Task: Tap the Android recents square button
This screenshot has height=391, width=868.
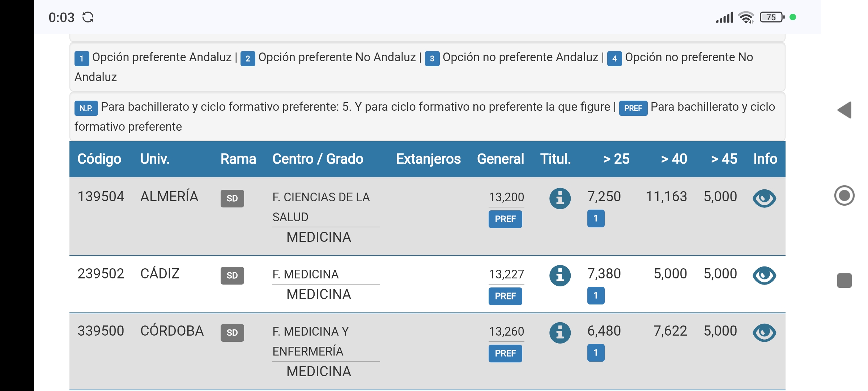Action: (x=844, y=281)
